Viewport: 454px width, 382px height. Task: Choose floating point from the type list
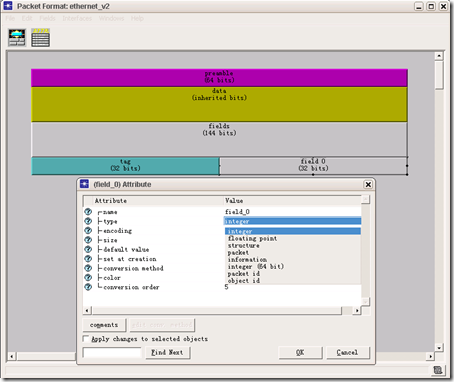tap(293, 238)
